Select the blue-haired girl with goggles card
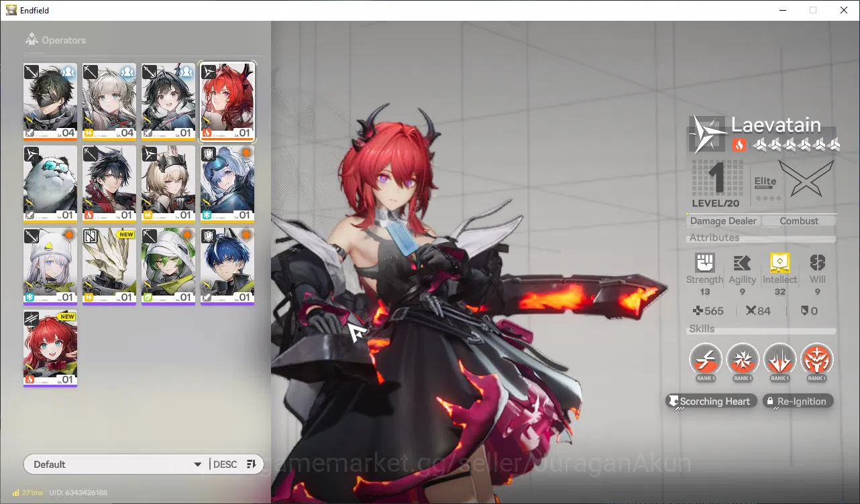860x504 pixels. coord(227,184)
